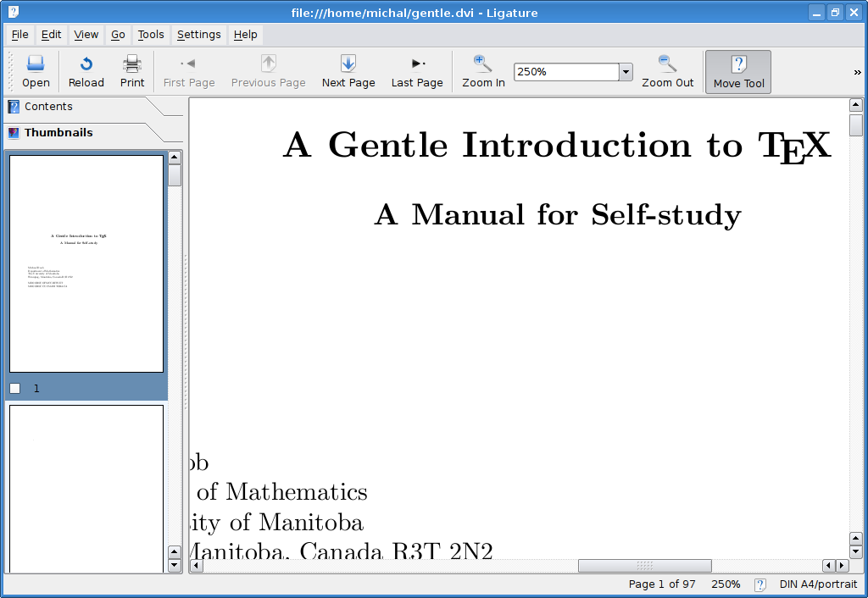Image resolution: width=868 pixels, height=598 pixels.
Task: Select the page 1 thumbnail
Action: (x=86, y=263)
